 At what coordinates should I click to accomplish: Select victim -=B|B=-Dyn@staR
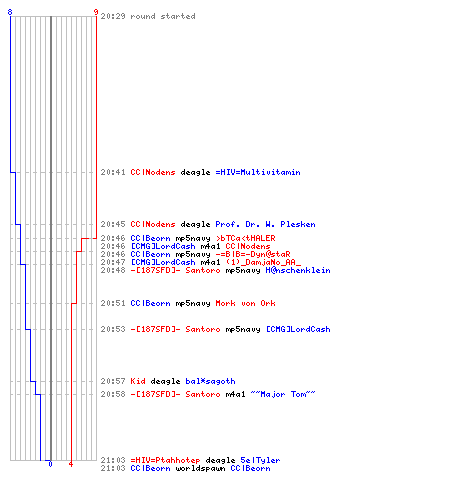253,254
